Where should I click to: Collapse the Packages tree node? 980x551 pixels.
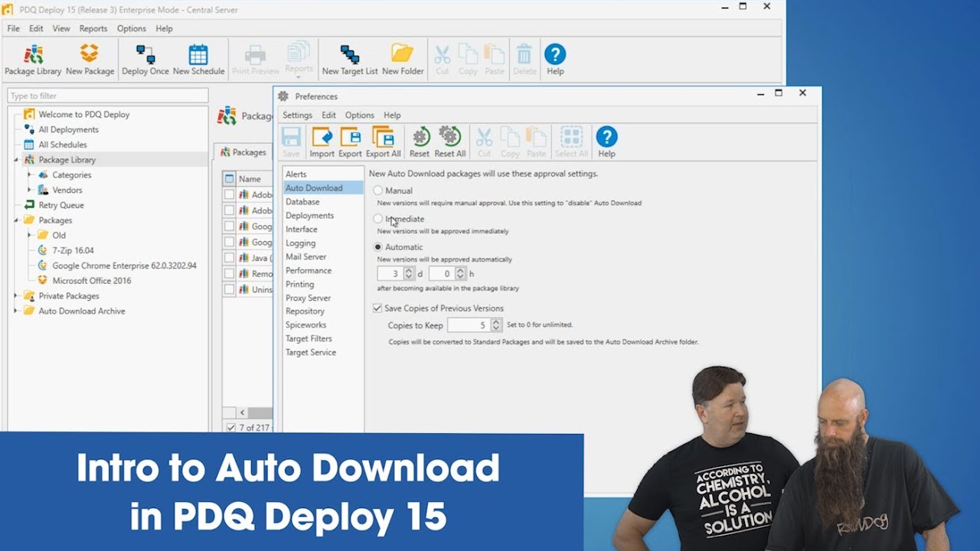point(16,220)
